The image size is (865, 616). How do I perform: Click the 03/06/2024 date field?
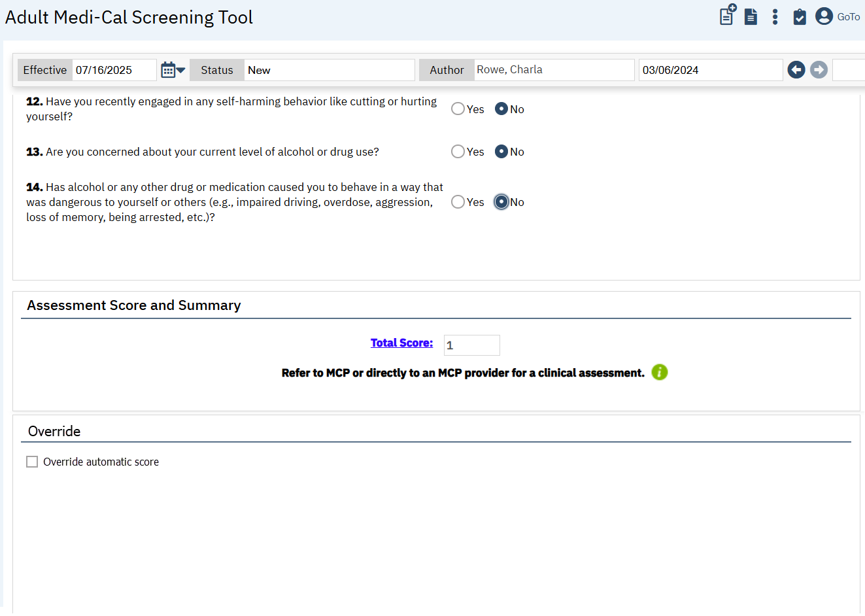pos(710,70)
